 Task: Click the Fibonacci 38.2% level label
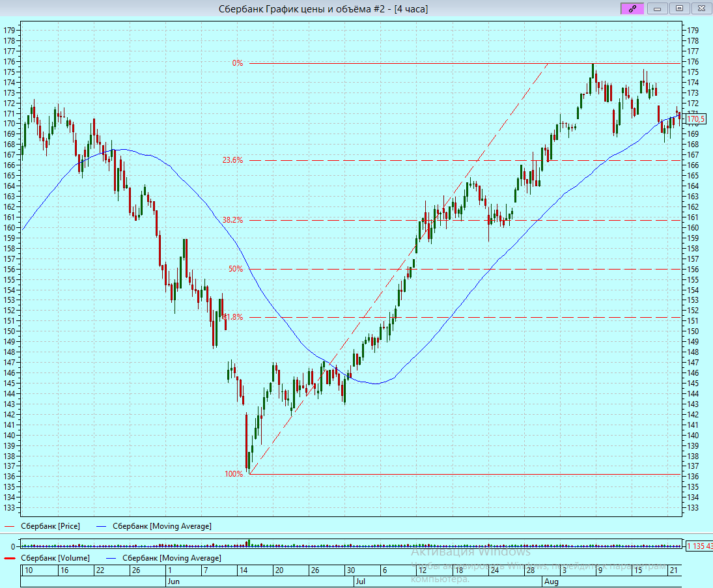[232, 220]
